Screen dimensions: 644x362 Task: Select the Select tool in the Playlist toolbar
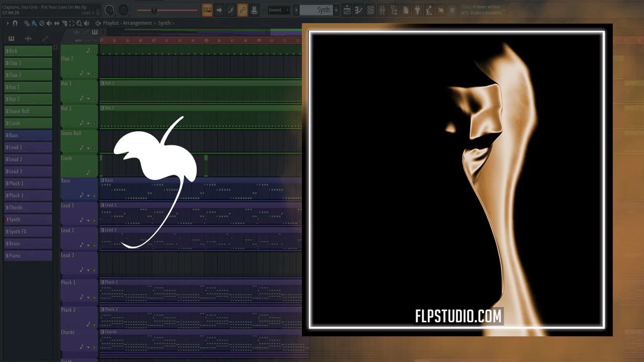(72, 23)
